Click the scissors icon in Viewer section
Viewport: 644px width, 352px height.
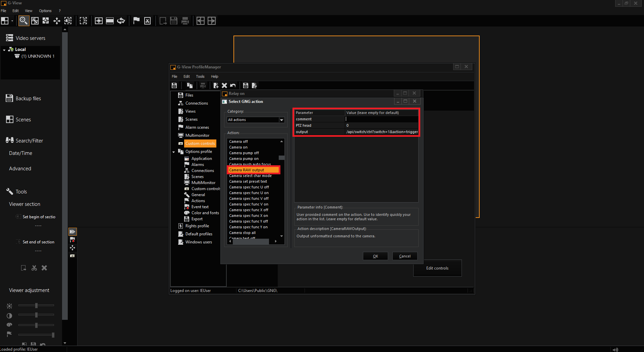pos(34,268)
